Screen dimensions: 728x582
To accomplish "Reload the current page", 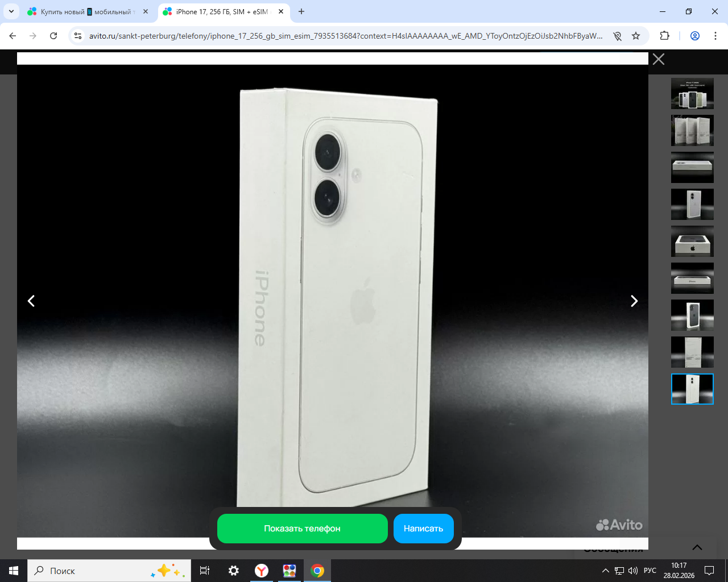I will [x=53, y=36].
